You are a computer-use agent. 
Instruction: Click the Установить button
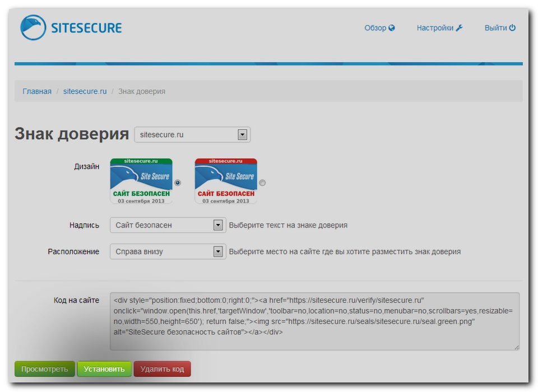[x=104, y=369]
